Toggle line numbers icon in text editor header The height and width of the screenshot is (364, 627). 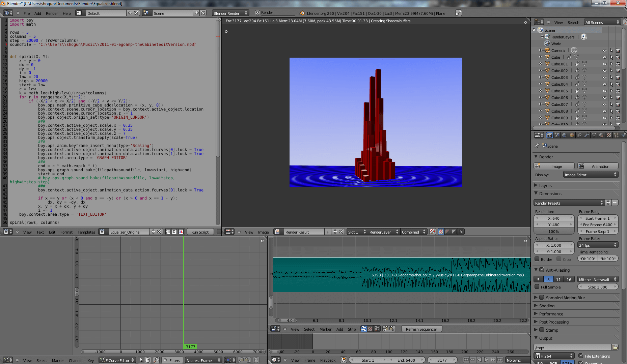[x=168, y=232]
